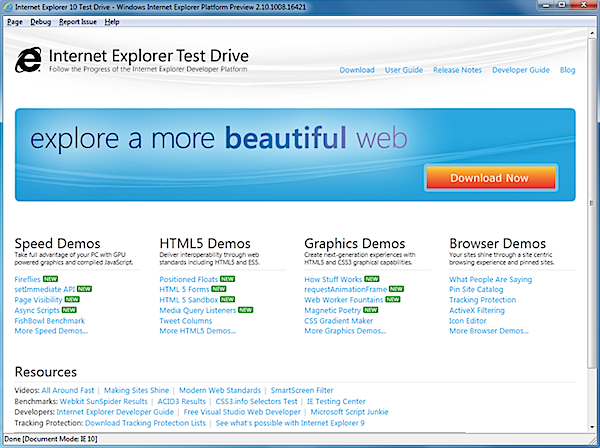
Task: Click the Internet Explorer logo icon
Action: click(x=31, y=60)
